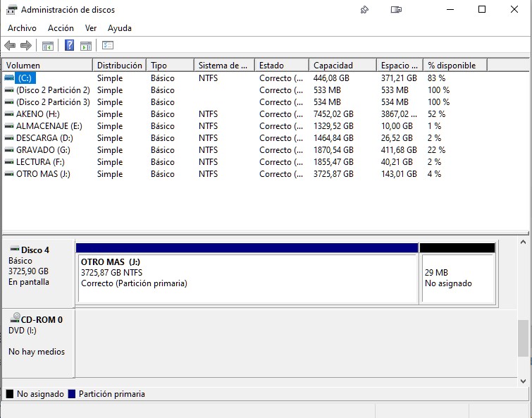
Task: Click the 83 % available cell
Action: click(436, 78)
